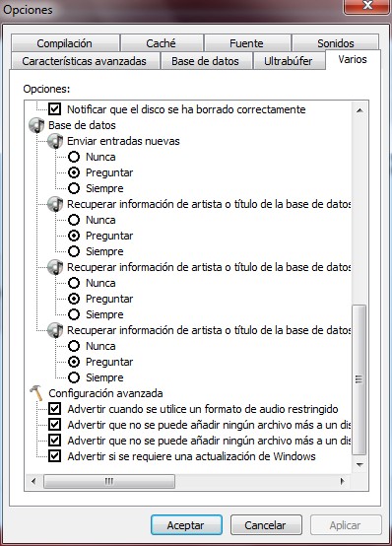The image size is (392, 546).
Task: Click the left arrow of horizontal scrollbar
Action: click(x=33, y=482)
